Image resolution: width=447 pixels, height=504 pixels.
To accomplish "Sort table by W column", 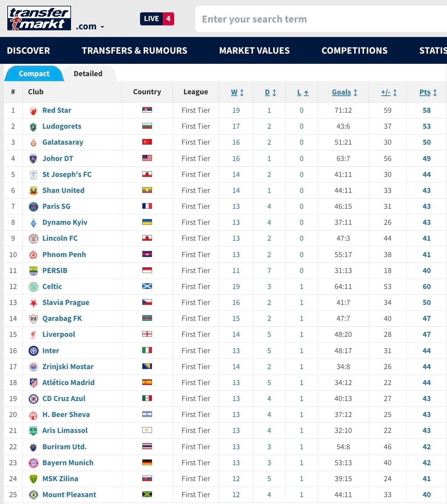I will 237,92.
